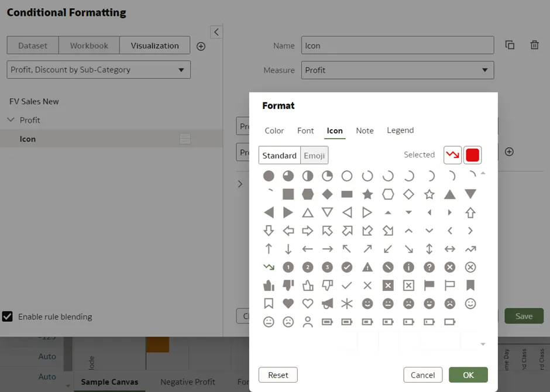The height and width of the screenshot is (392, 550).
Task: Choose the filled heart icon
Action: pyautogui.click(x=288, y=304)
